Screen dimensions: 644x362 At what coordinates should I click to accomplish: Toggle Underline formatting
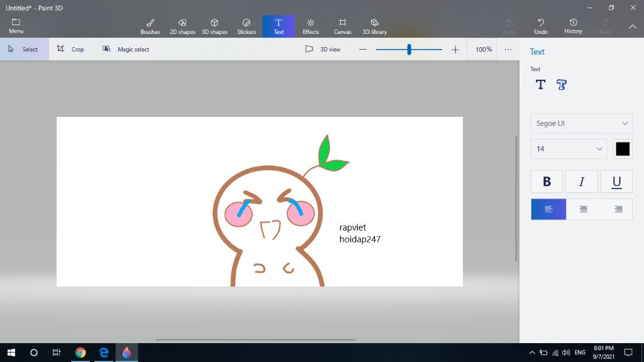(616, 182)
